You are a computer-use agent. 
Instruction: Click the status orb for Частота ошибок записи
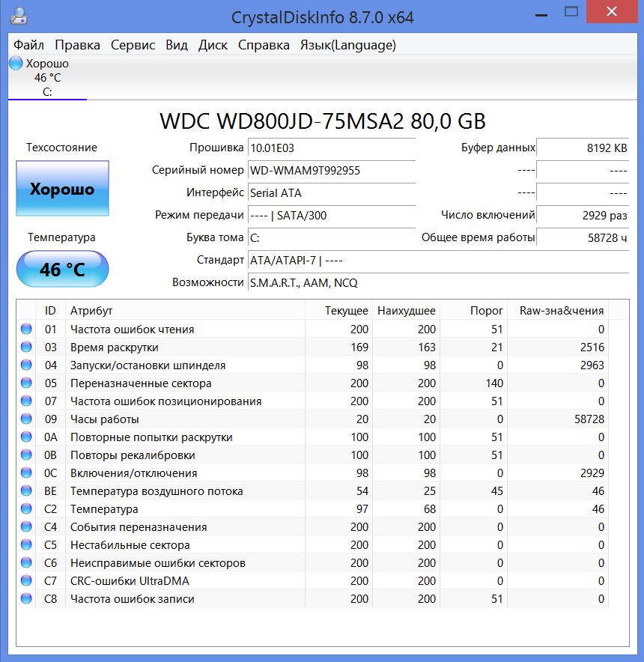pyautogui.click(x=26, y=598)
